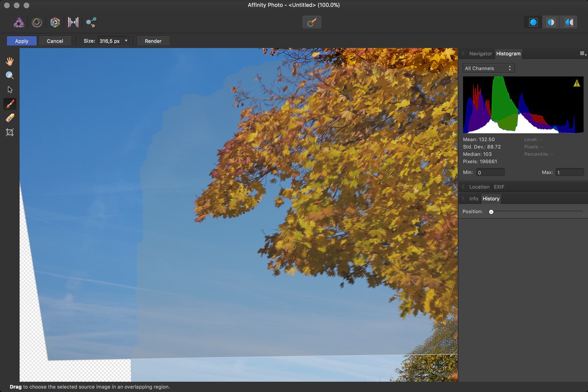Viewport: 588px width, 392px height.
Task: Click the histogram graph display
Action: (523, 105)
